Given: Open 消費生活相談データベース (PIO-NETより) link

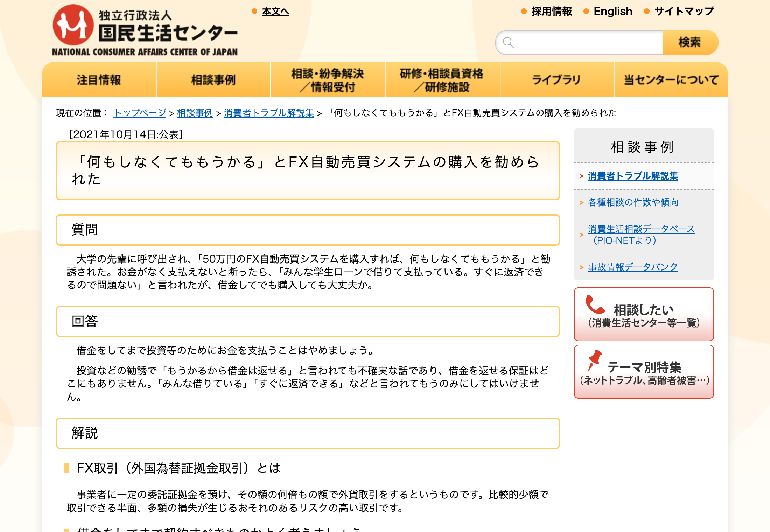Looking at the screenshot, I should click(641, 235).
